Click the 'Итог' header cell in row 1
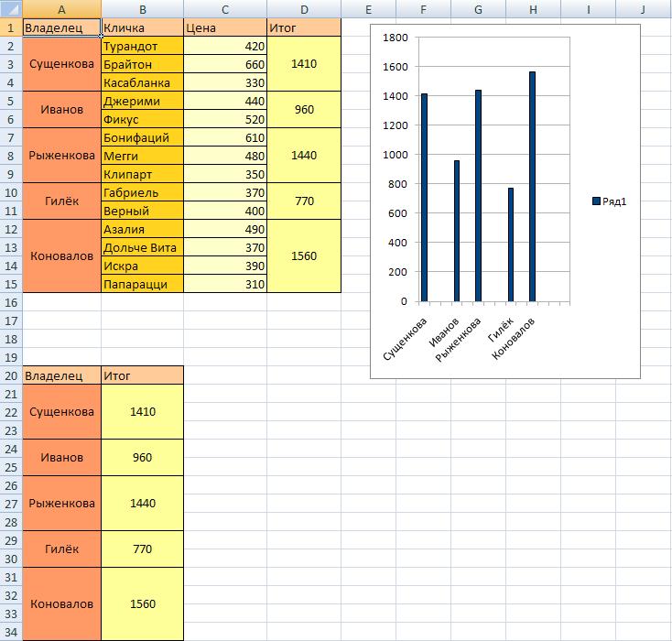The height and width of the screenshot is (641, 672). pyautogui.click(x=304, y=27)
